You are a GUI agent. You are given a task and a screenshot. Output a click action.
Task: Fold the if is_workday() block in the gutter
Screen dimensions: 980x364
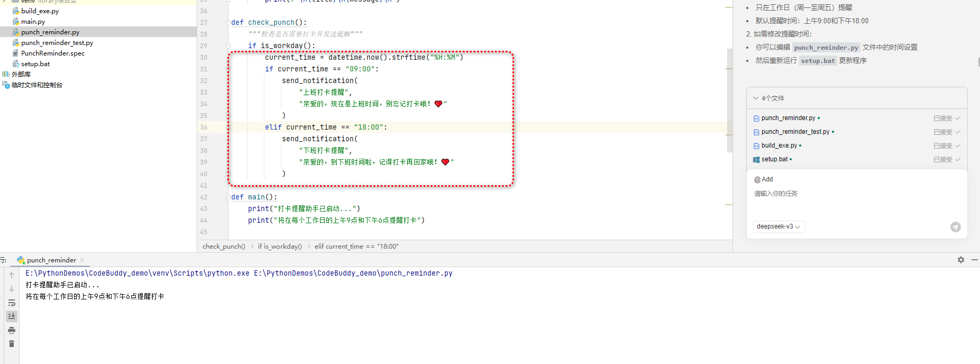tap(228, 46)
